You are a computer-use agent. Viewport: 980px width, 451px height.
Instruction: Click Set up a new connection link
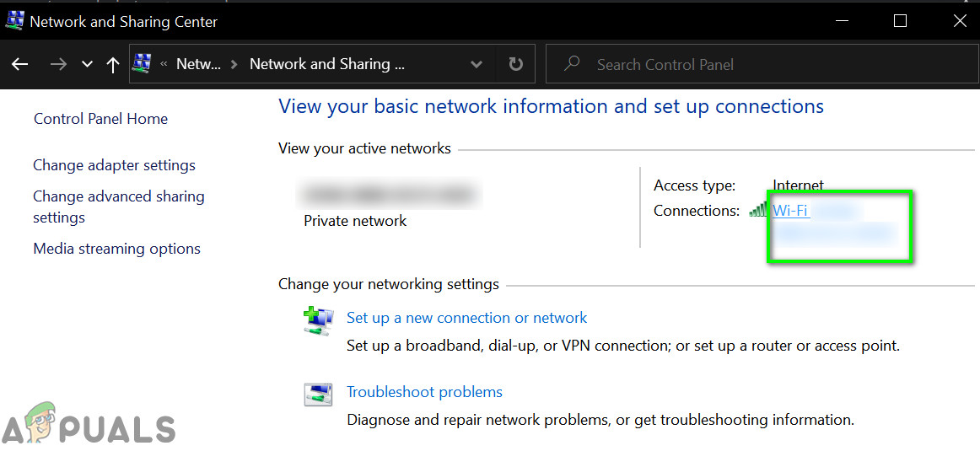coord(466,318)
